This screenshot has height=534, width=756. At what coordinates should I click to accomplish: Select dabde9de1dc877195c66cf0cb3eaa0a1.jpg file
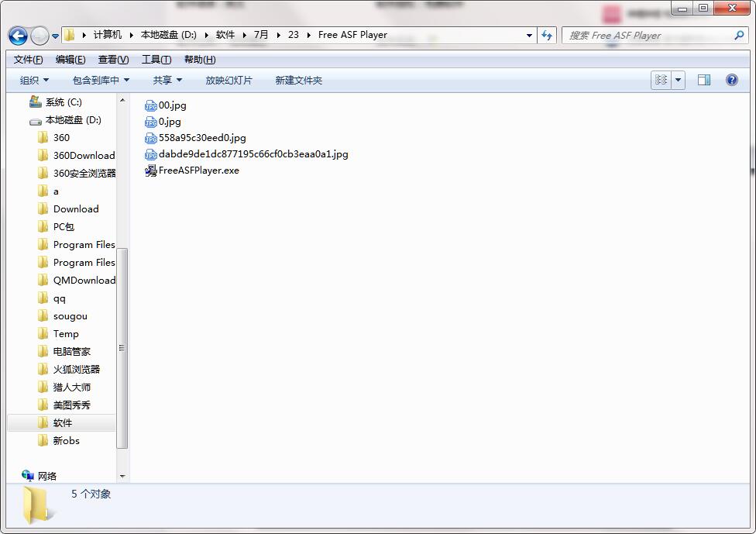point(253,154)
